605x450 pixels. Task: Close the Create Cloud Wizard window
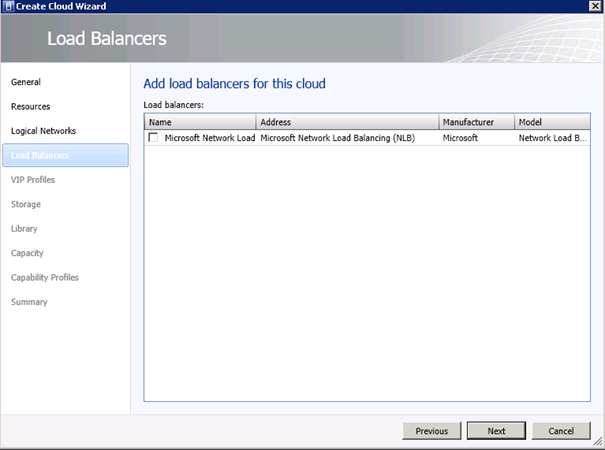[594, 7]
